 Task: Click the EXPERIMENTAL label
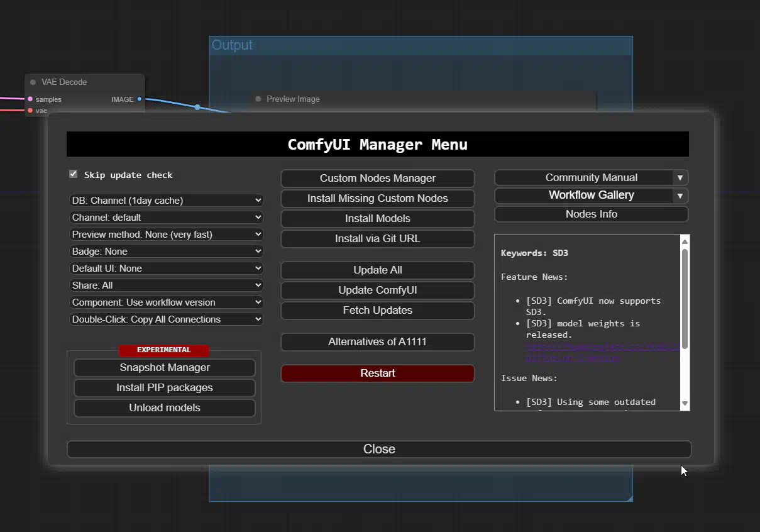pyautogui.click(x=164, y=350)
